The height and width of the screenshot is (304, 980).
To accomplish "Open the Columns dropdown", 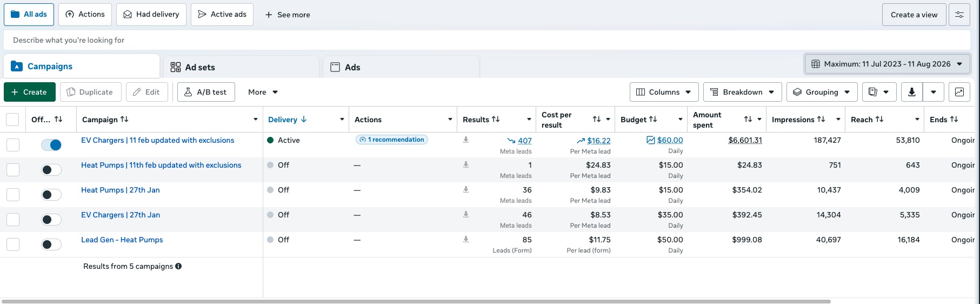I will click(x=664, y=92).
